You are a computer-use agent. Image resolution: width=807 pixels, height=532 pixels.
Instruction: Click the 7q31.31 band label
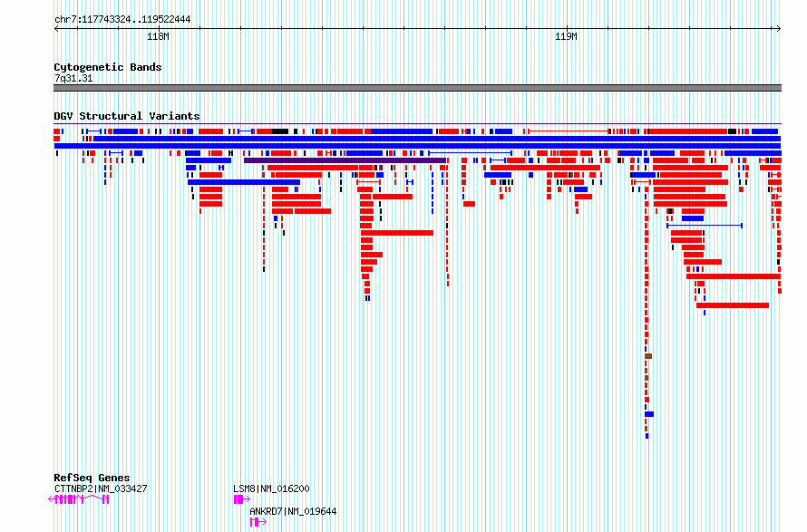coord(73,78)
